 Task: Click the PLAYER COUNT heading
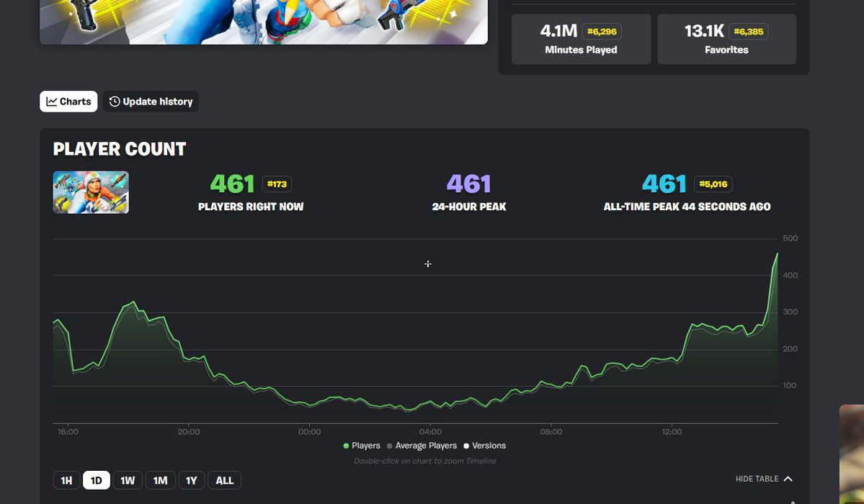[120, 149]
